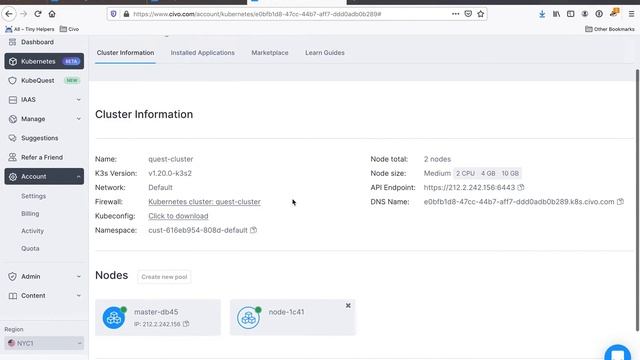The width and height of the screenshot is (640, 360).
Task: Open KubeQuest in the sidebar
Action: click(x=44, y=80)
